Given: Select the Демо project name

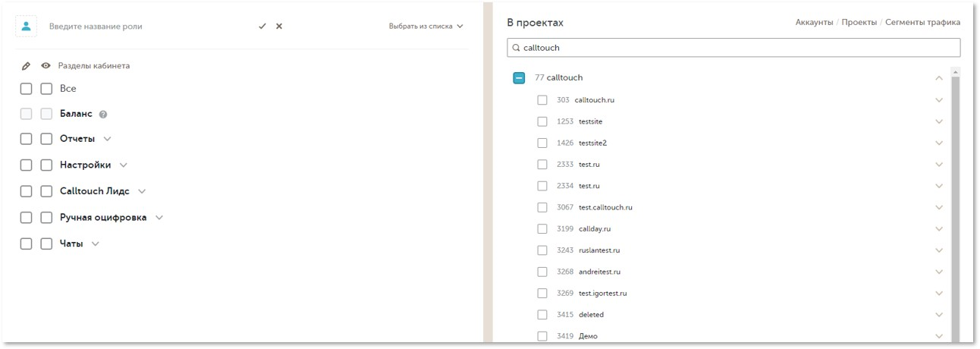Looking at the screenshot, I should point(588,335).
